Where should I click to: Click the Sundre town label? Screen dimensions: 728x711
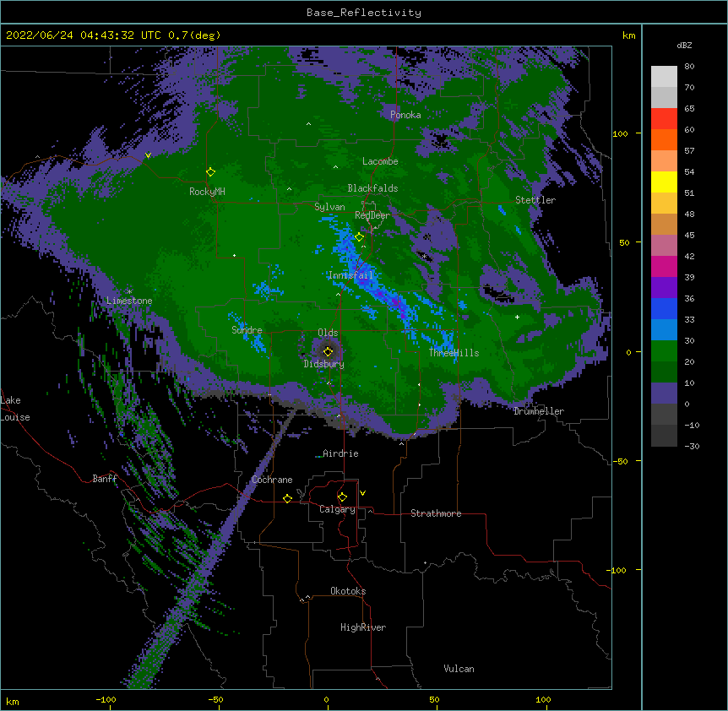(247, 330)
